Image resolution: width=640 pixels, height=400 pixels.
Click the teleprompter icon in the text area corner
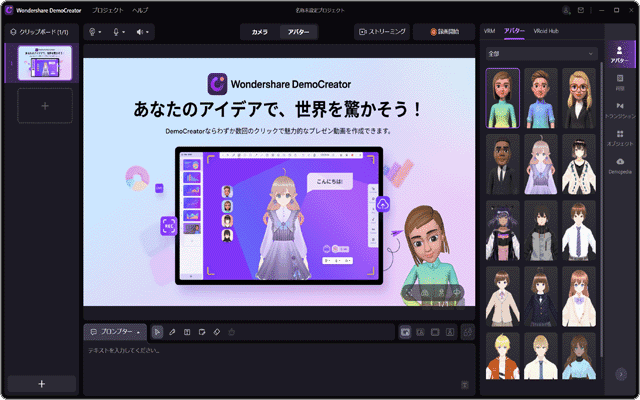(465, 384)
